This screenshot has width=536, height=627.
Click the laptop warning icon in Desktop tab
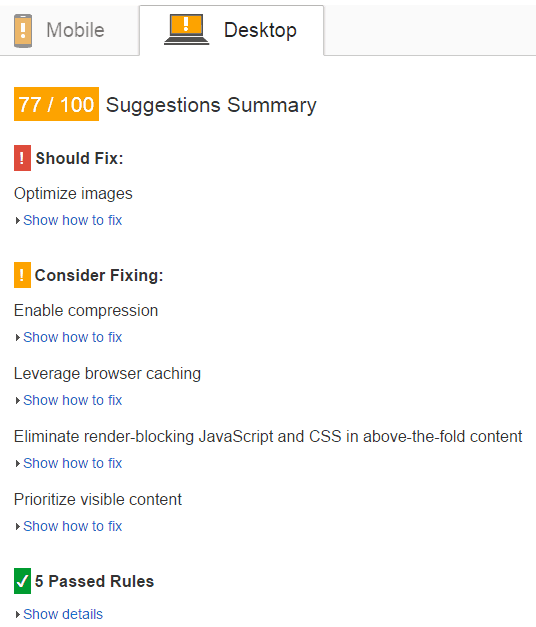coord(186,29)
